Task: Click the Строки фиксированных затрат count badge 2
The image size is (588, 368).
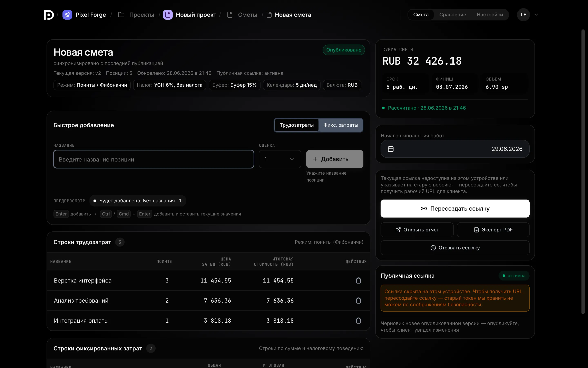Action: tap(151, 349)
